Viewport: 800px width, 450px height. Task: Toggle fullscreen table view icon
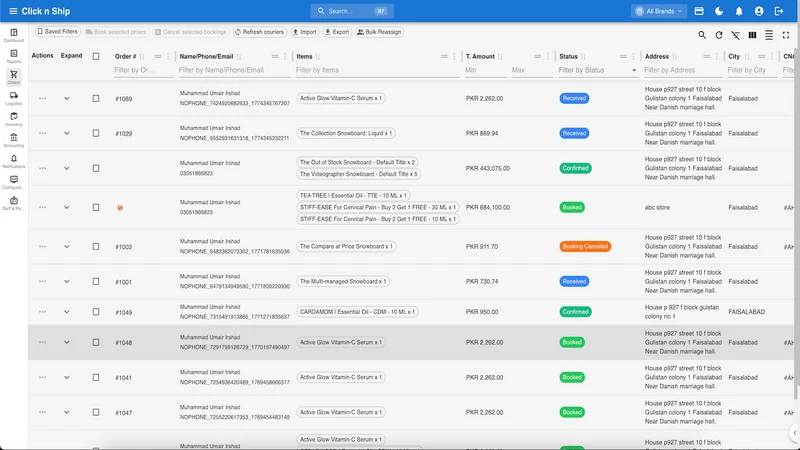(x=786, y=35)
